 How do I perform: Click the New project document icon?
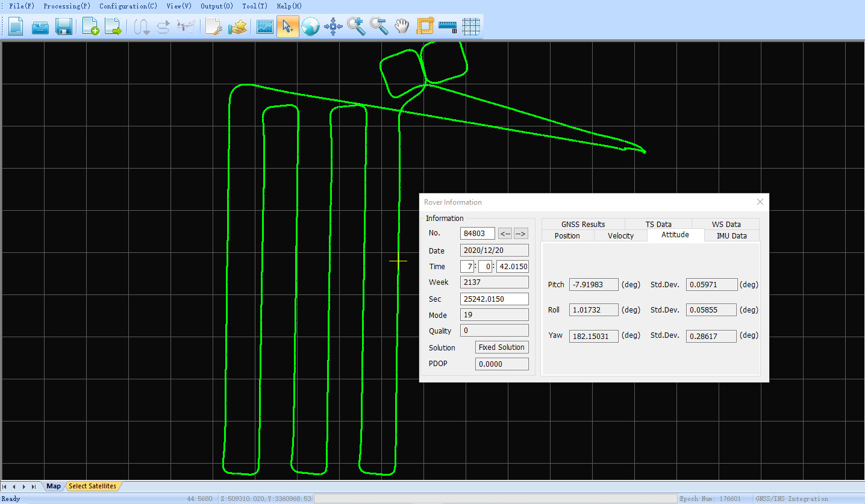[16, 26]
